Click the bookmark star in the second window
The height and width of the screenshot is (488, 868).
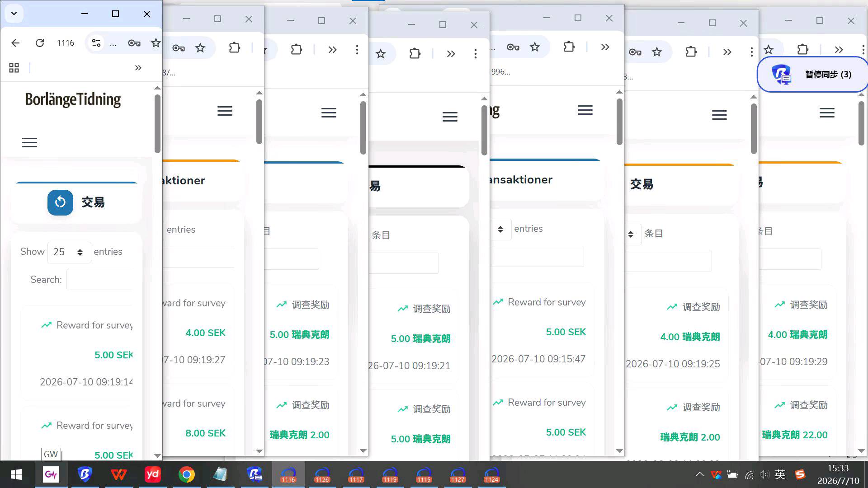[x=200, y=48]
